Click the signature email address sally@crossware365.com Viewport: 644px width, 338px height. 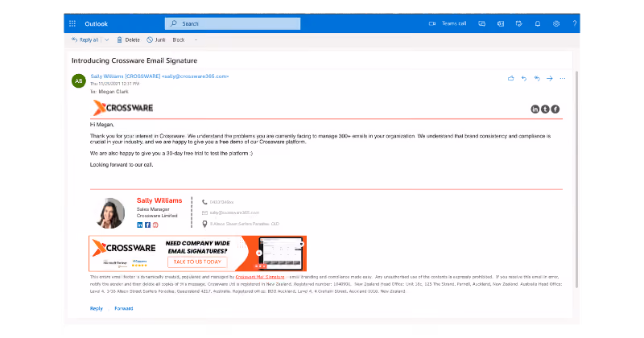(x=234, y=212)
